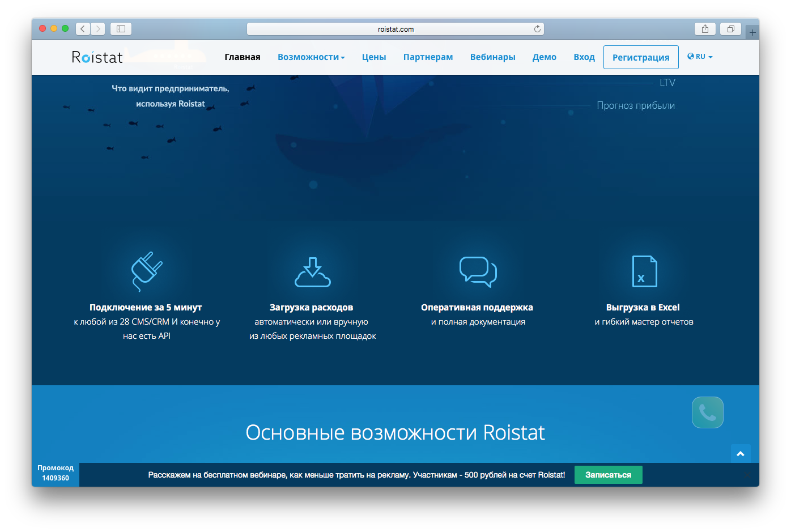Click the Вход login link
This screenshot has width=791, height=532.
(584, 57)
